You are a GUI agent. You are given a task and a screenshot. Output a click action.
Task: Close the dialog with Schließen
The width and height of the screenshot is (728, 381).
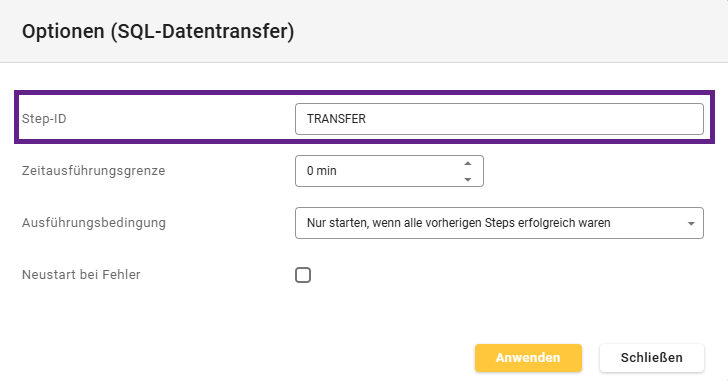(651, 358)
